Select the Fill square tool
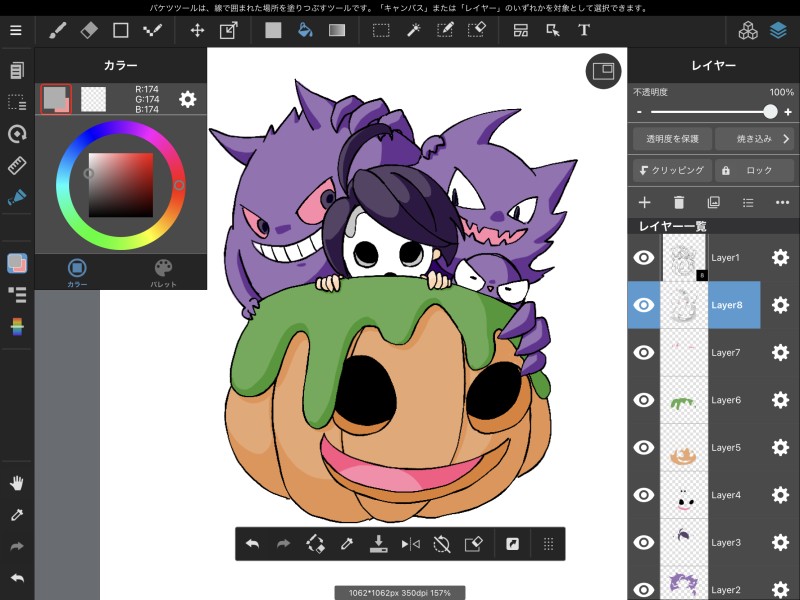 (273, 30)
